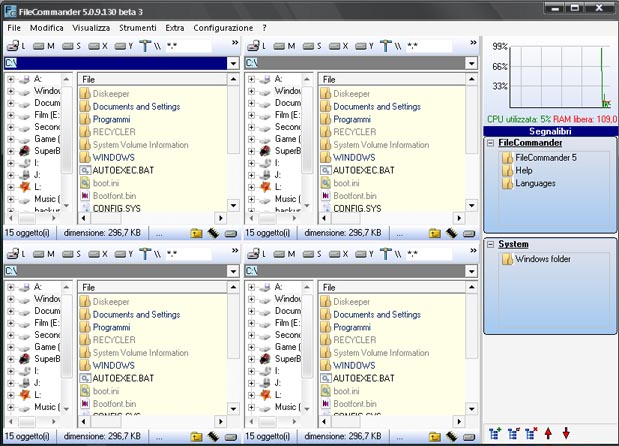This screenshot has width=619, height=446.
Task: Switch top-right panel to drive X
Action: coord(338,46)
